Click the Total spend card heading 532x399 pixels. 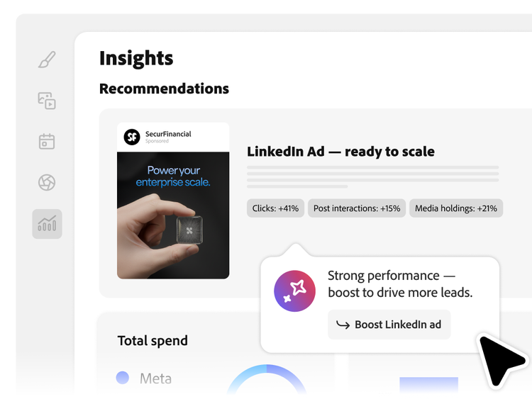click(153, 341)
